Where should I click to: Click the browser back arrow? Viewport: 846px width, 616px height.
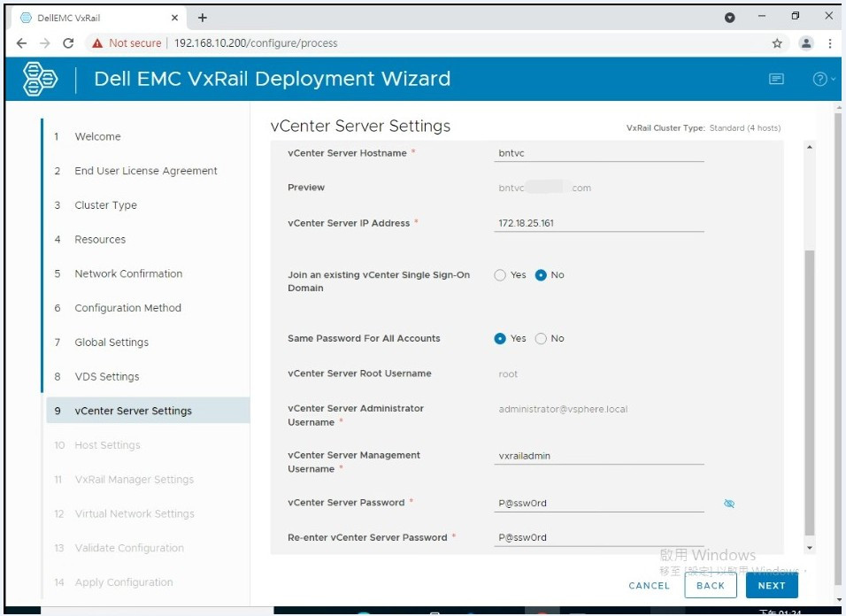(21, 43)
